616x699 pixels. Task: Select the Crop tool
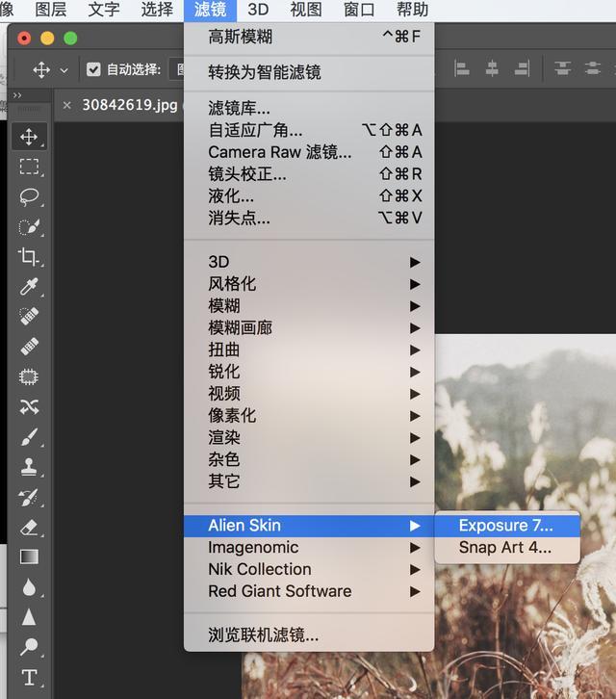(29, 257)
